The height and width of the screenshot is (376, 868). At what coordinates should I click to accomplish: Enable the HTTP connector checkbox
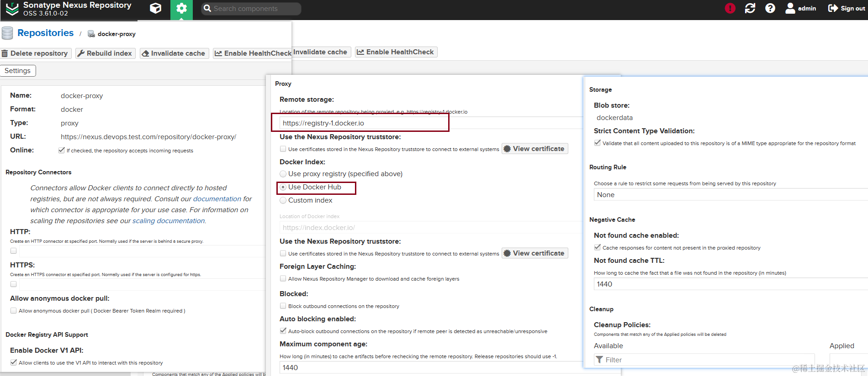[x=13, y=251]
